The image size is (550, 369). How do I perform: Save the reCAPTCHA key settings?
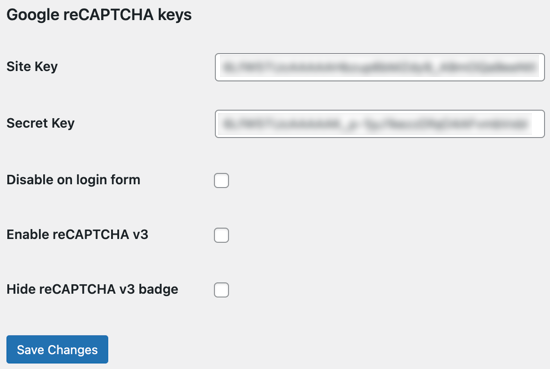tap(57, 349)
